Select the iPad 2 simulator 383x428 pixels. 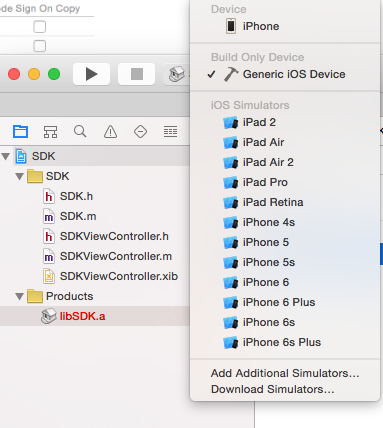(x=285, y=122)
